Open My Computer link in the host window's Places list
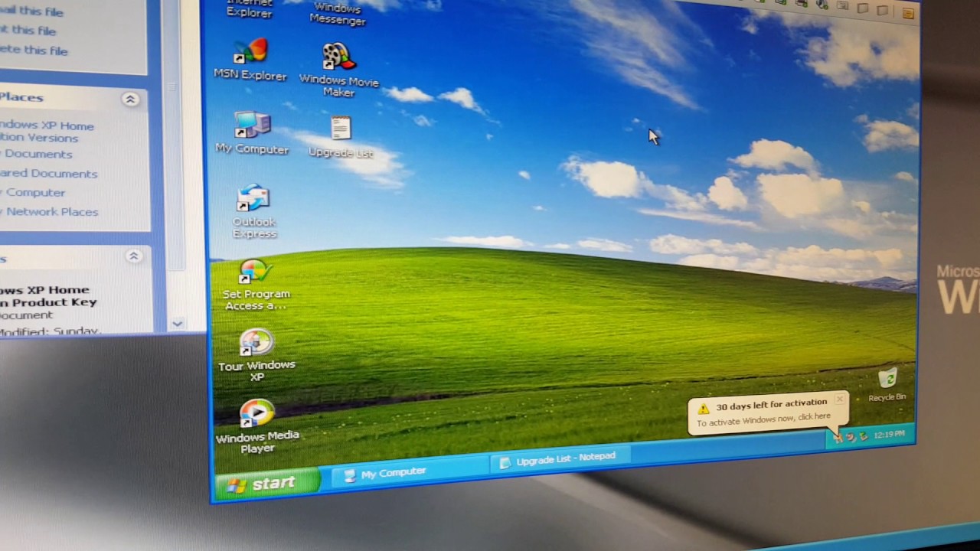Image resolution: width=980 pixels, height=551 pixels. click(x=33, y=193)
